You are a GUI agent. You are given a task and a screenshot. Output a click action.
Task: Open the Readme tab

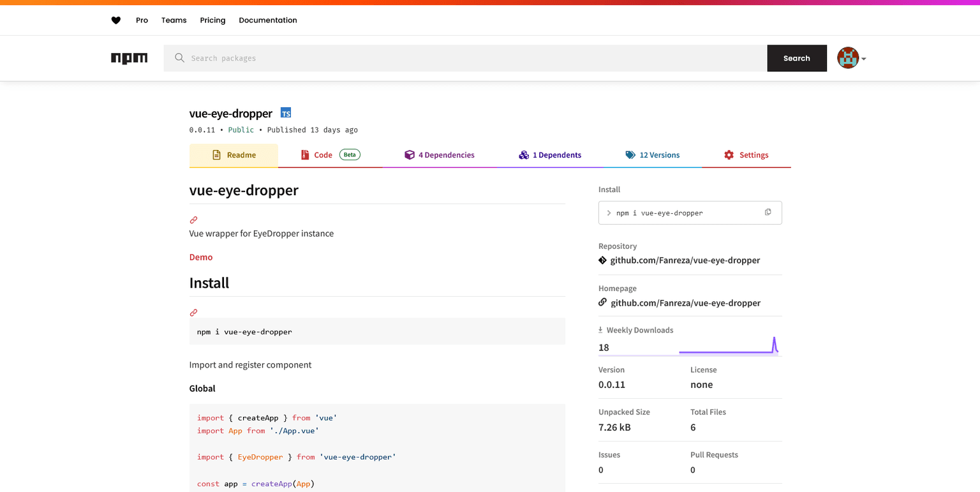tap(234, 155)
